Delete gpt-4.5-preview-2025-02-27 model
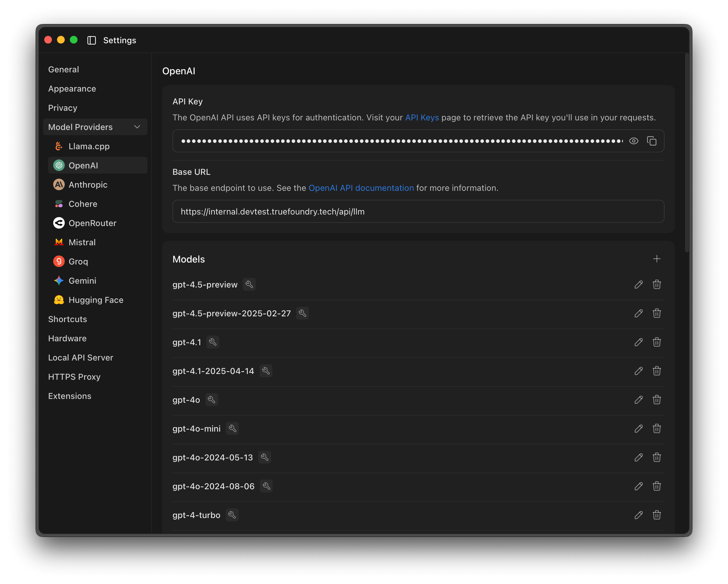This screenshot has height=584, width=728. (657, 313)
